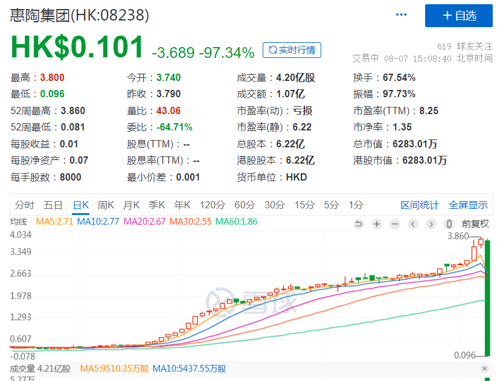Close the volume indicator panel
Viewport: 500px width, 381px height.
coord(485,368)
